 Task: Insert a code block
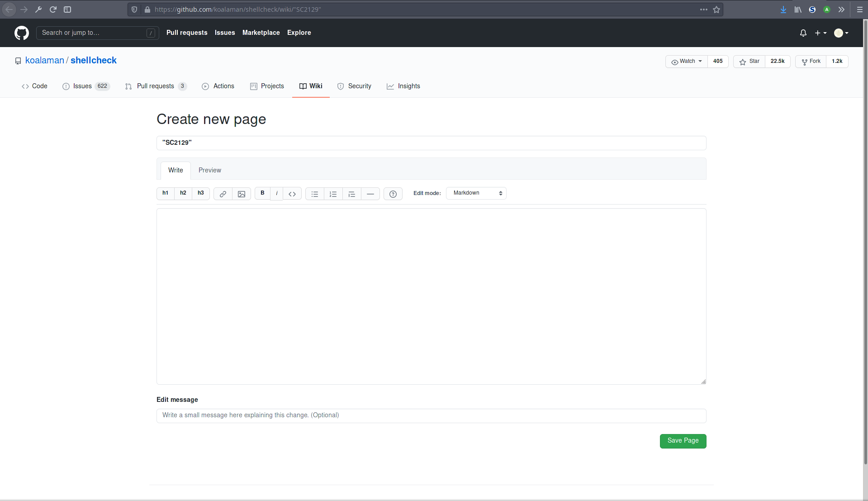click(x=292, y=193)
